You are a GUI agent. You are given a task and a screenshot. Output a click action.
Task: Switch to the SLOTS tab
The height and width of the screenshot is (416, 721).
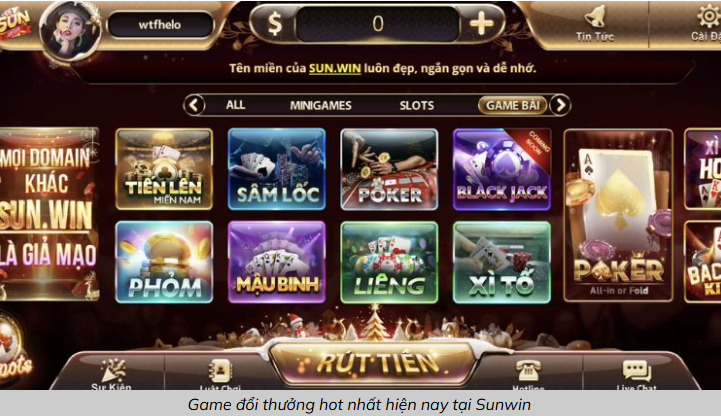pos(417,105)
